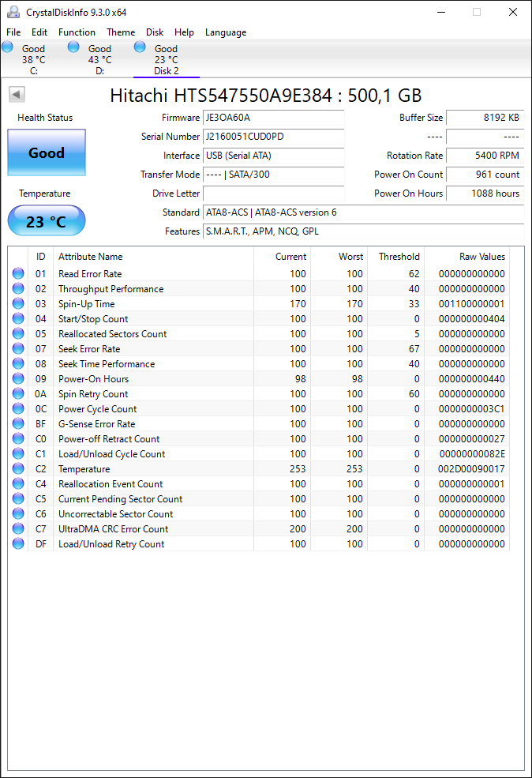Click the Power On Hours value 1088 hours
This screenshot has height=778, width=532.
click(485, 193)
